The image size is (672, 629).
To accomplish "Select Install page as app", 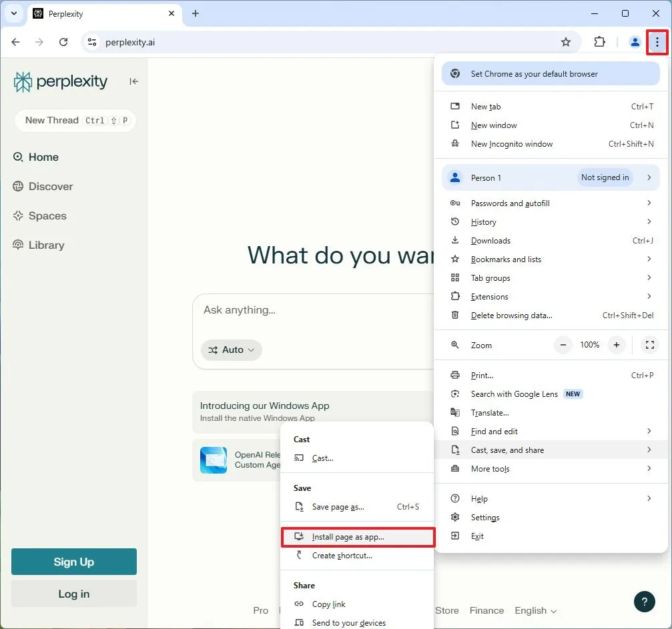I will click(348, 537).
